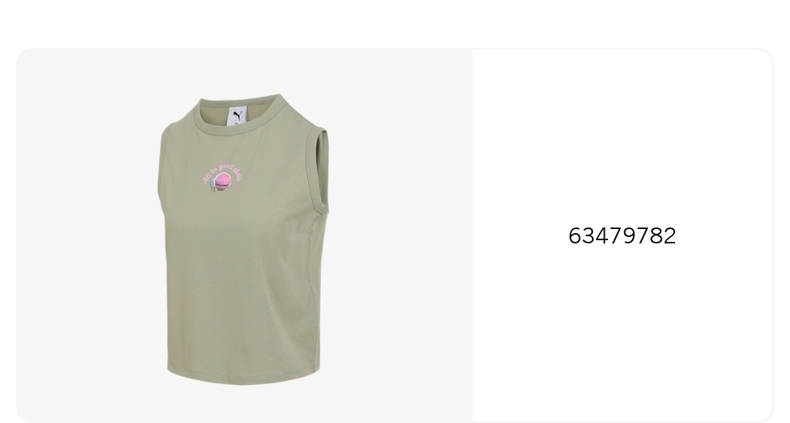Viewport: 790px width, 423px height.
Task: Click the olive green fabric body of the shirt
Action: [242, 282]
